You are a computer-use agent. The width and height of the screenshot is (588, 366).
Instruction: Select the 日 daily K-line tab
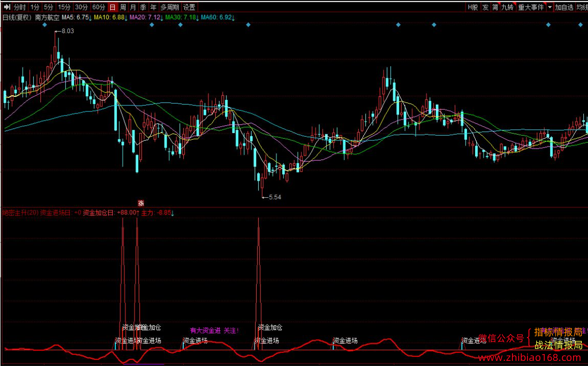(112, 7)
